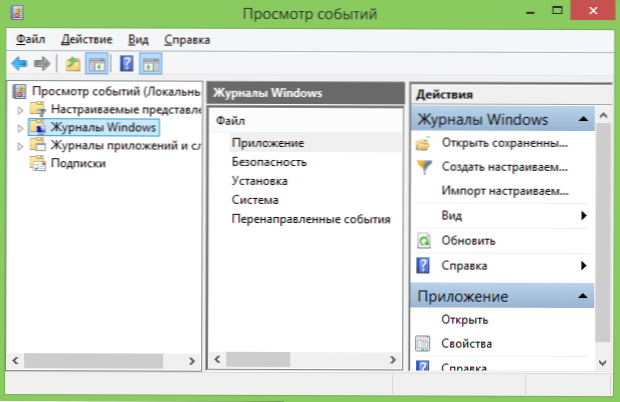Viewport: 620px width, 402px height.
Task: Click left arrow of tree pane scrollbar
Action: 15,360
